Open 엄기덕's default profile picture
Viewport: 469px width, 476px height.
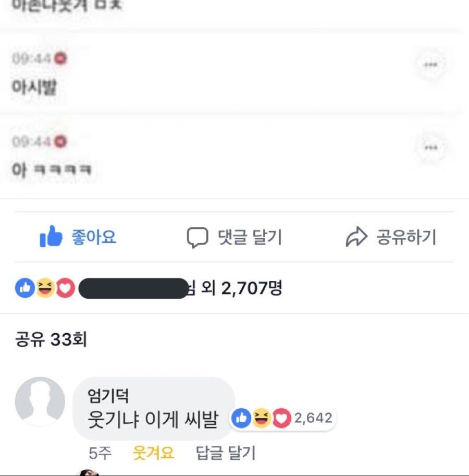[40, 402]
